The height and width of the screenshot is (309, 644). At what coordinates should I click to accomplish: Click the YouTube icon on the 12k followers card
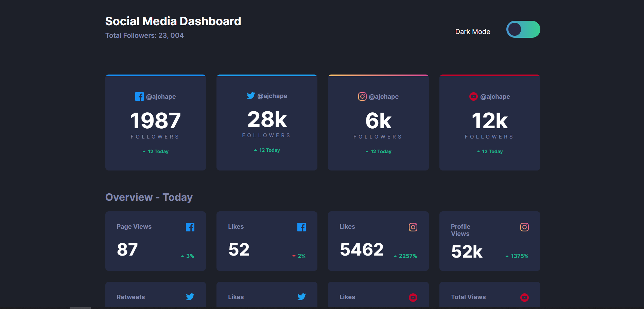(x=473, y=96)
